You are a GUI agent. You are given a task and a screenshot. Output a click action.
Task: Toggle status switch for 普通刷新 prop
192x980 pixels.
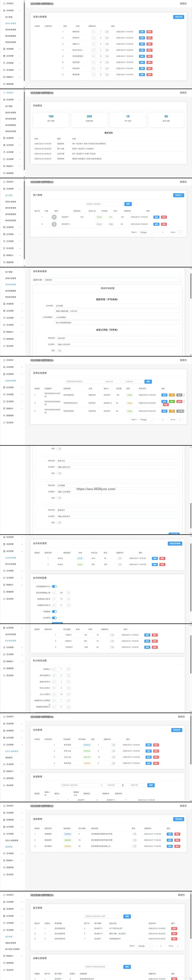(x=134, y=834)
